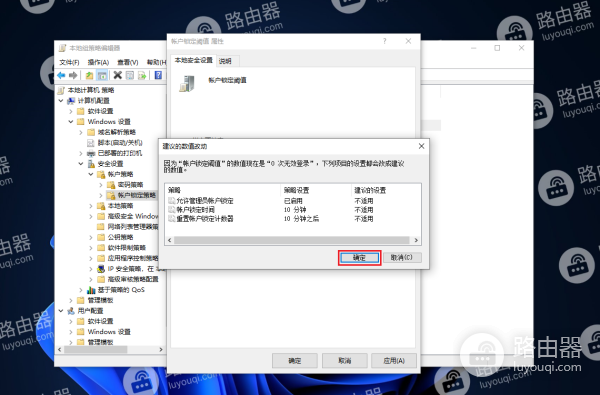The height and width of the screenshot is (395, 600).
Task: Click 确定 at bottom of properties dialog
Action: point(295,361)
